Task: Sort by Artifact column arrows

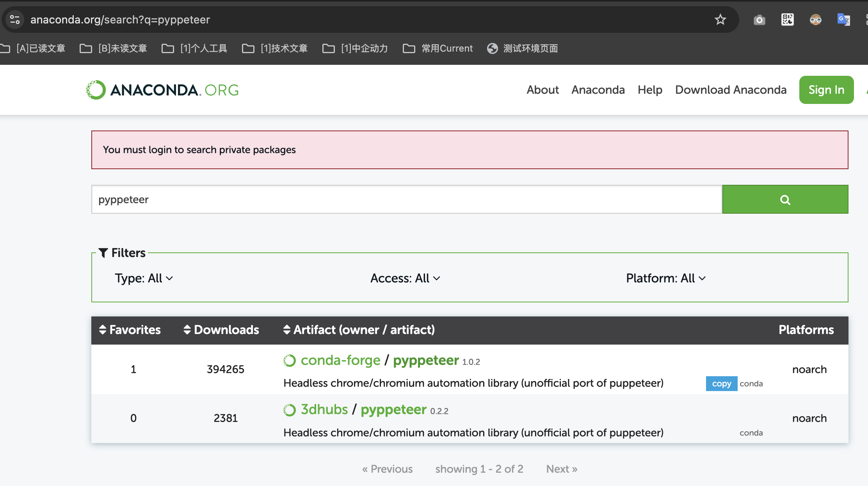Action: 287,330
